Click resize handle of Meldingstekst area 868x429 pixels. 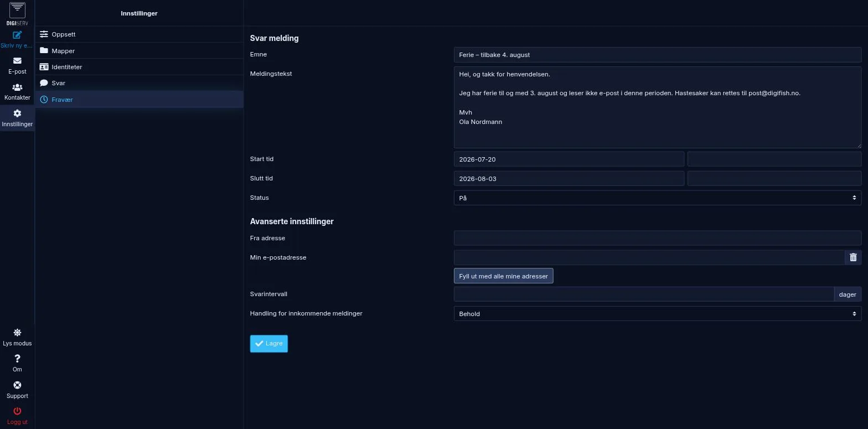point(859,146)
